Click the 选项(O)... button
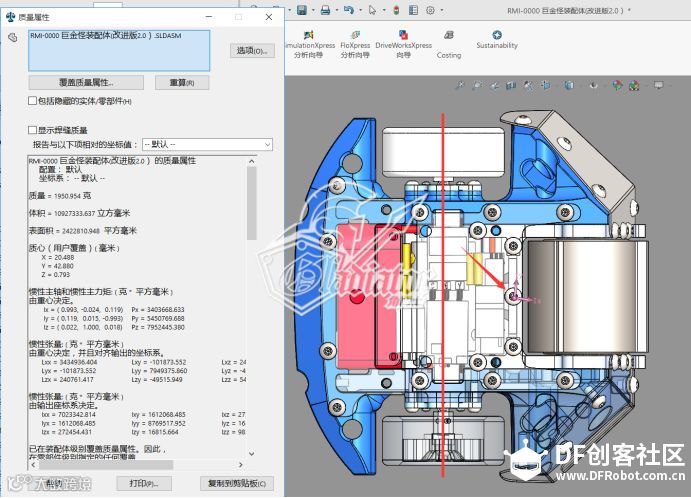 (x=252, y=50)
